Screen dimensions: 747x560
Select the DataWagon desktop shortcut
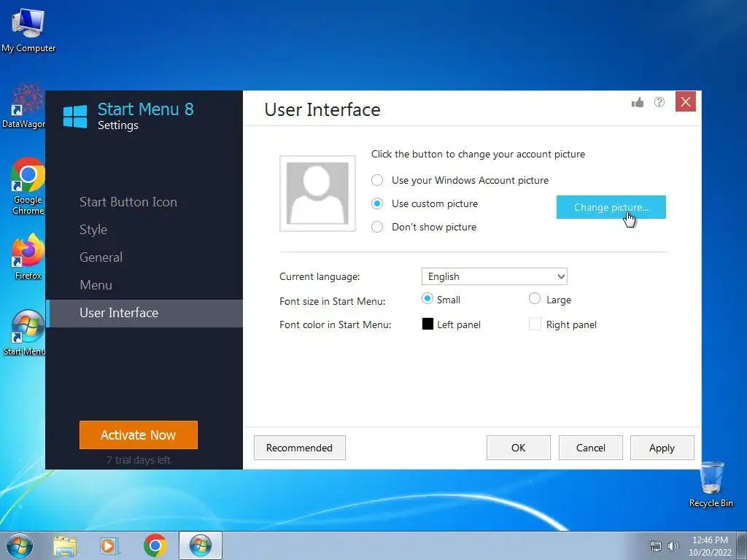[x=24, y=106]
